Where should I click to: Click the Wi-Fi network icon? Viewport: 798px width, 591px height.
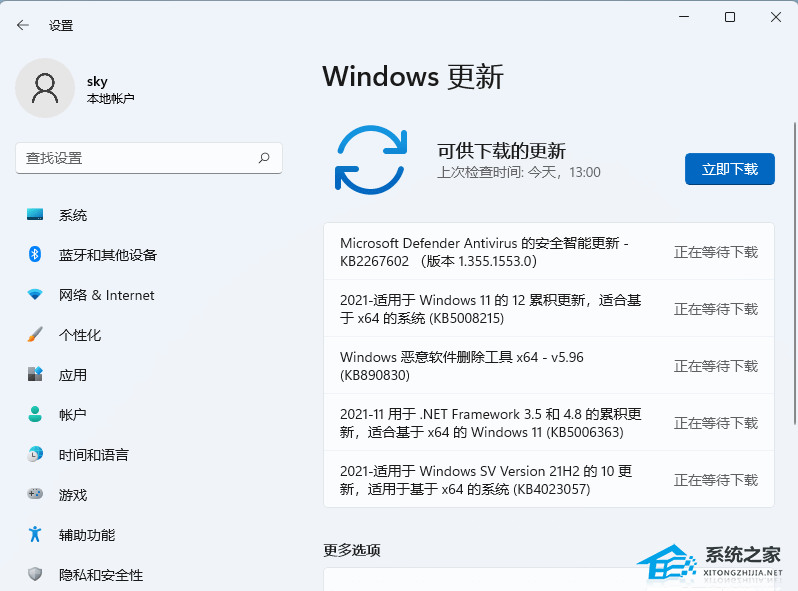point(35,294)
